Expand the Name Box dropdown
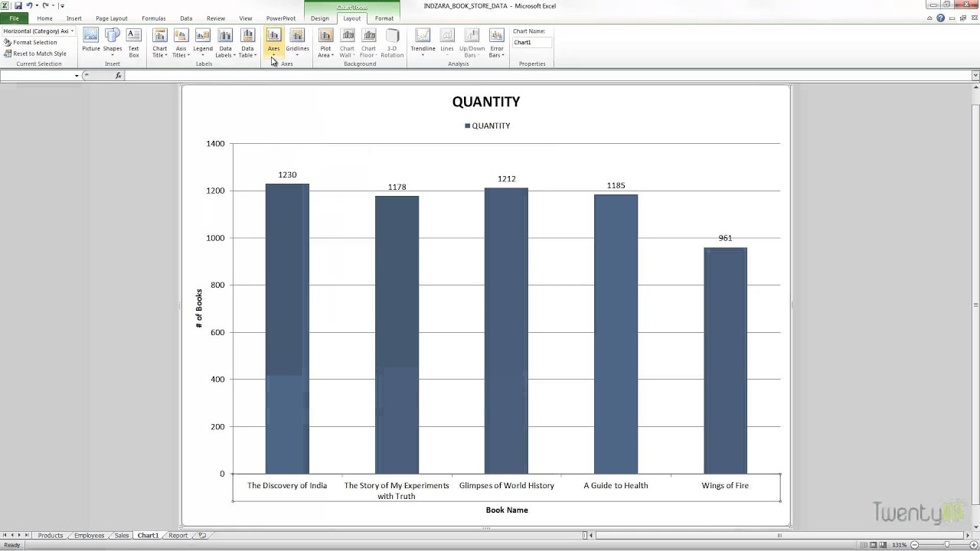This screenshot has height=551, width=980. [77, 75]
